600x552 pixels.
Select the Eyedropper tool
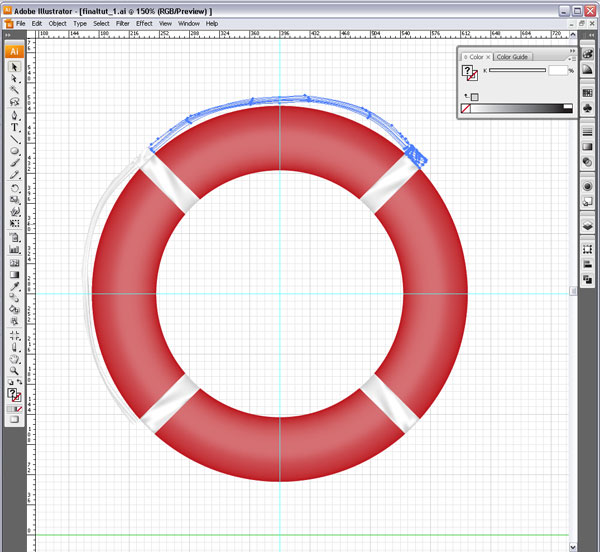pos(14,286)
